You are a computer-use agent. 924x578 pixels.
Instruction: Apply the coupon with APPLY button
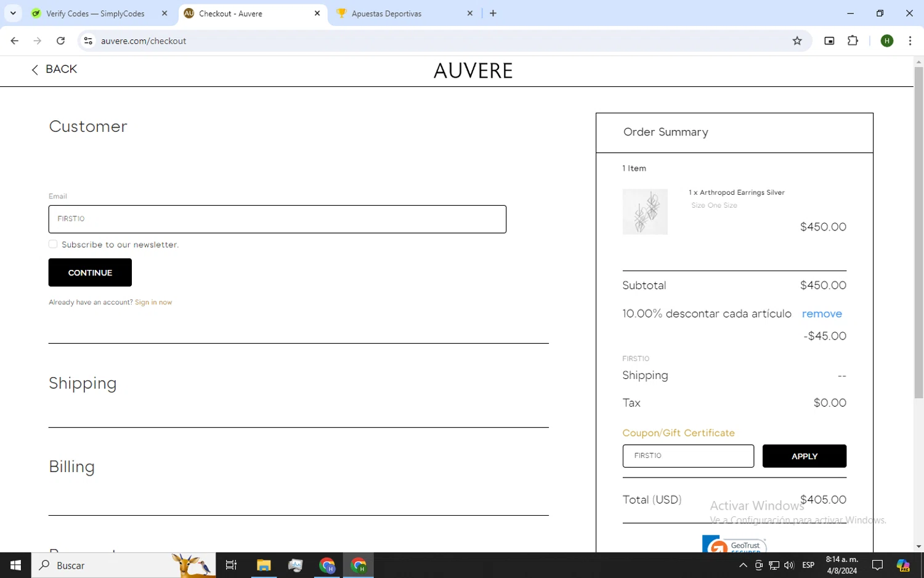tap(804, 456)
